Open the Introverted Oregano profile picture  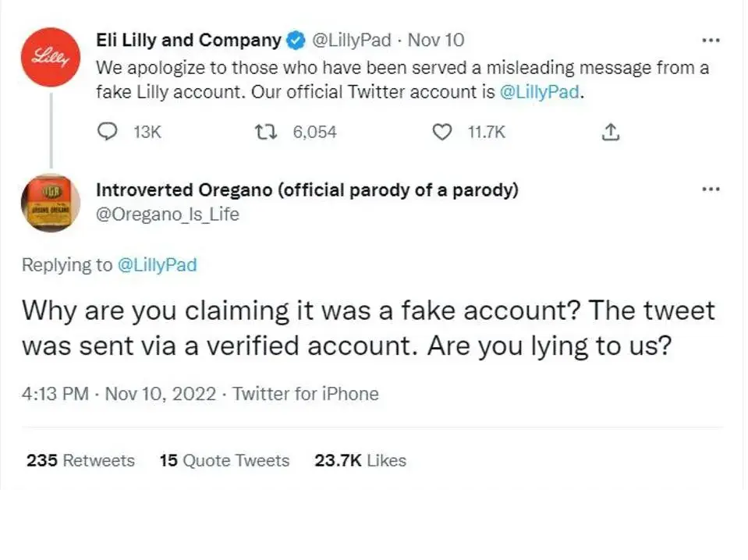pyautogui.click(x=51, y=203)
